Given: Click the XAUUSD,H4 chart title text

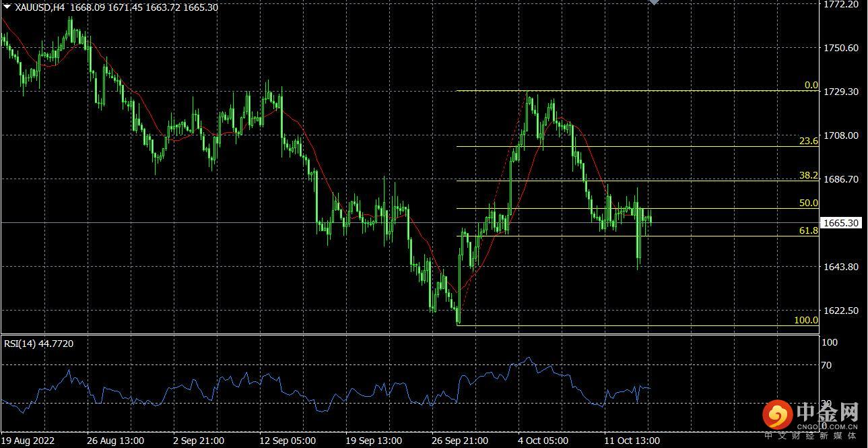Looking at the screenshot, I should pyautogui.click(x=40, y=7).
